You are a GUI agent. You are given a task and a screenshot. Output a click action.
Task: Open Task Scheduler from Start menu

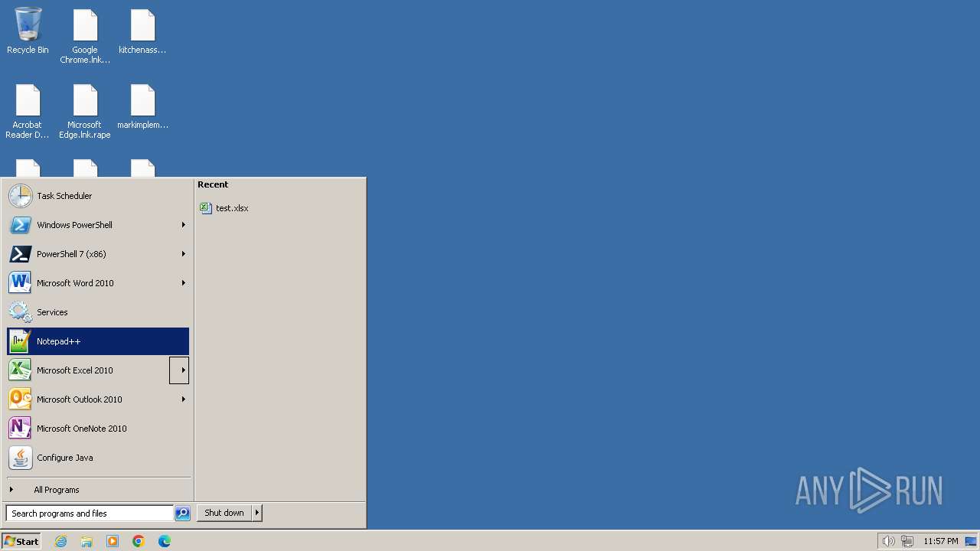pyautogui.click(x=98, y=196)
